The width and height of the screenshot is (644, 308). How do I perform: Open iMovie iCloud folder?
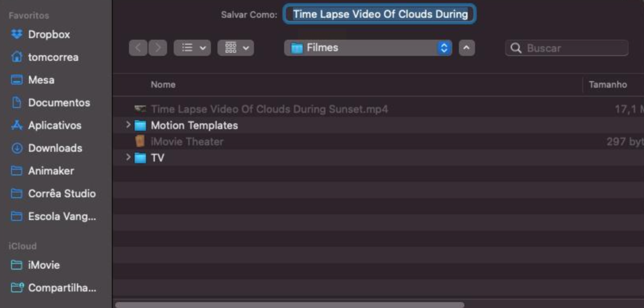(x=43, y=265)
